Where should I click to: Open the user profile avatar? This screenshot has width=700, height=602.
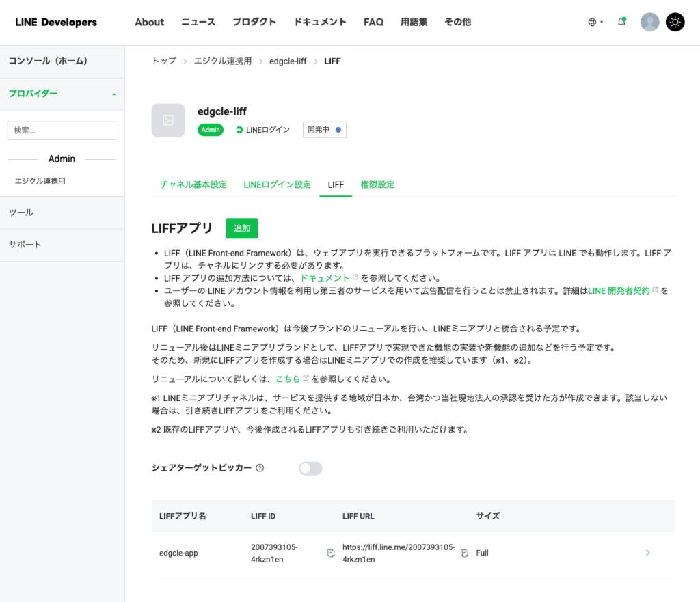[x=649, y=22]
